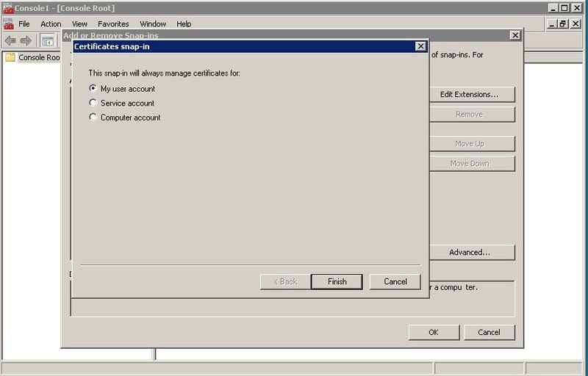
Task: Toggle the Show/Hide Console Tree icon
Action: 47,40
